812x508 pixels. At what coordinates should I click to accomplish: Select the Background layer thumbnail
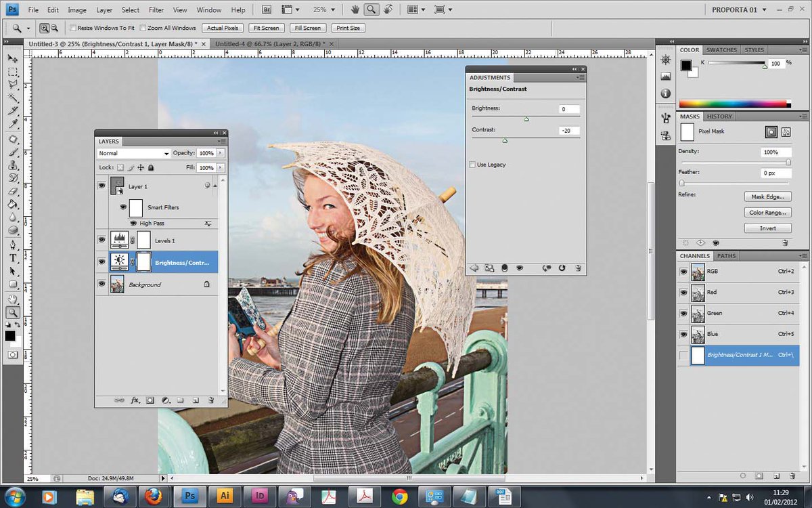(x=117, y=284)
